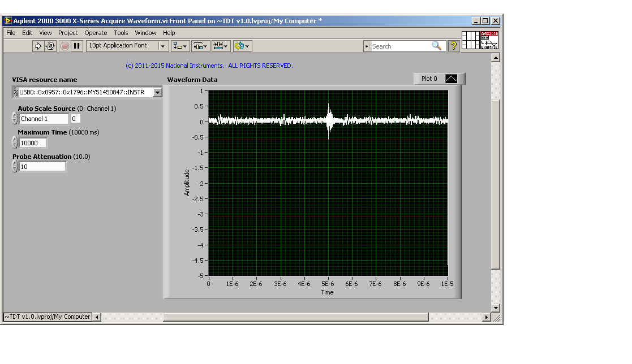Minimize the Front Panel window
The width and height of the screenshot is (632, 364).
coord(476,21)
